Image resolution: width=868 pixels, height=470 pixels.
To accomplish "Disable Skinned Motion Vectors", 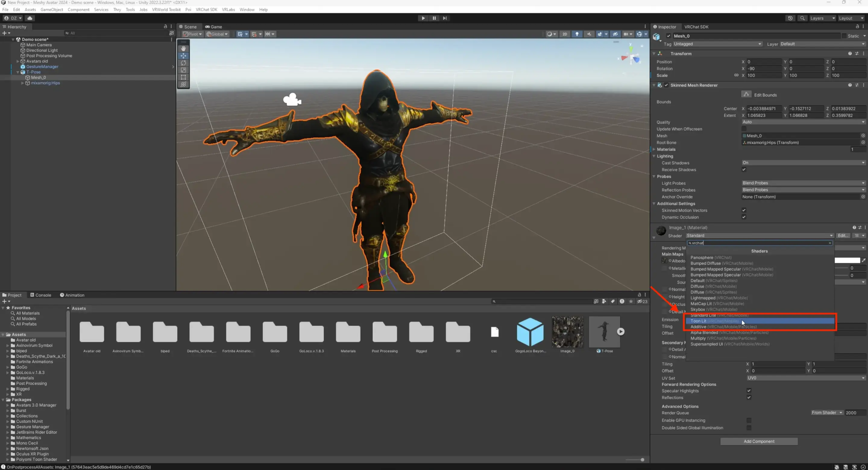I will tap(744, 210).
